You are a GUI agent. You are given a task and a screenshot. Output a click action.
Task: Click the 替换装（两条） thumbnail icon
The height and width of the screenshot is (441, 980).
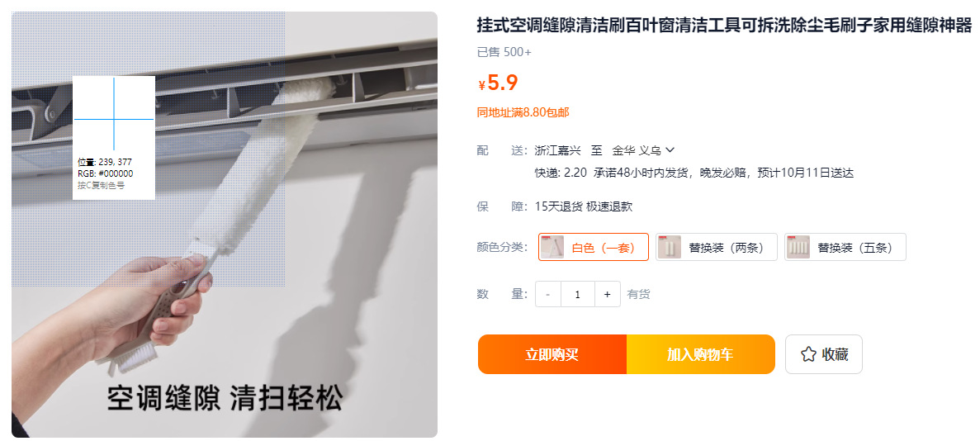[670, 247]
